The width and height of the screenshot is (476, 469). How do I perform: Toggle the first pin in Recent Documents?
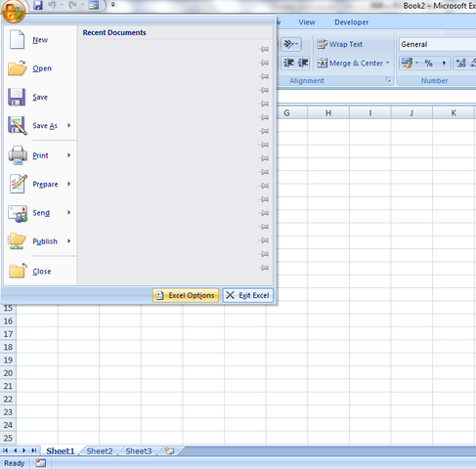click(264, 49)
